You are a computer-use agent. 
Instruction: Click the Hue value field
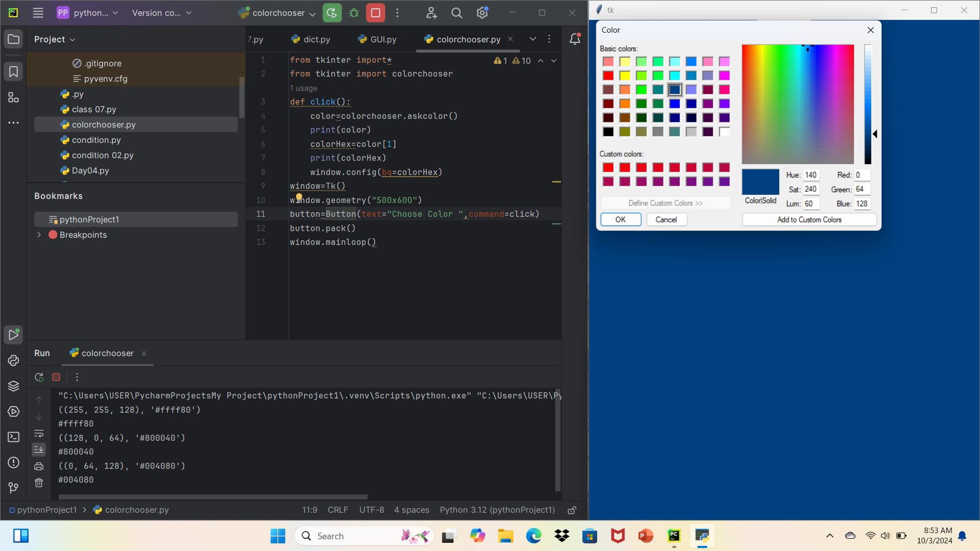pos(812,175)
